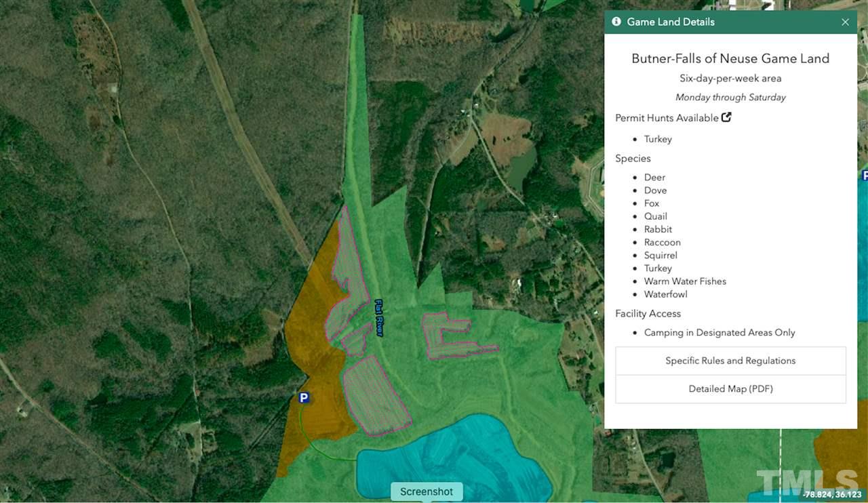Viewport: 868px width, 503px height.
Task: Click Camping in Designated Areas Only item
Action: pyautogui.click(x=719, y=333)
